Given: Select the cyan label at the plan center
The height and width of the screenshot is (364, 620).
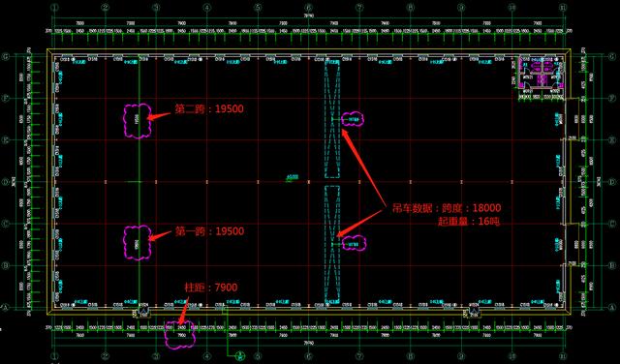Looking at the screenshot, I should (293, 178).
